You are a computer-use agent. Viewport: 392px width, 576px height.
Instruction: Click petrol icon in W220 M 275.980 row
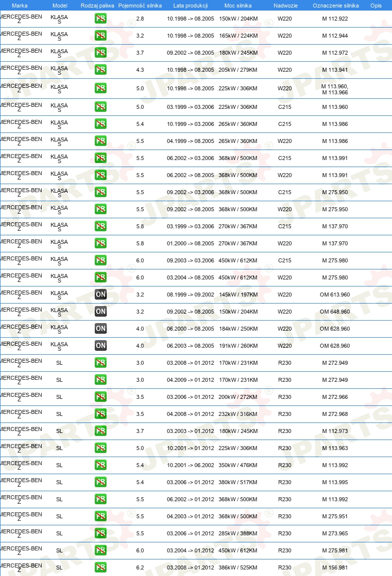click(x=101, y=277)
